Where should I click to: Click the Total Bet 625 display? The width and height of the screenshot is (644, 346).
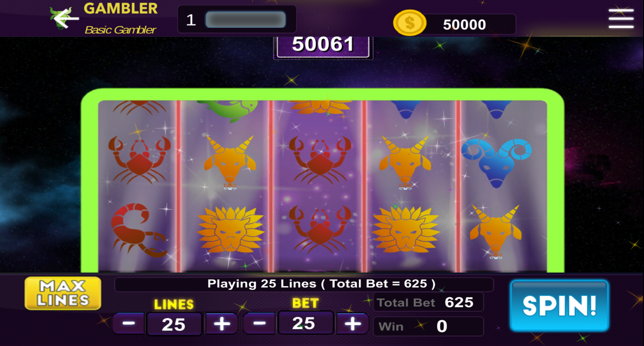click(428, 302)
